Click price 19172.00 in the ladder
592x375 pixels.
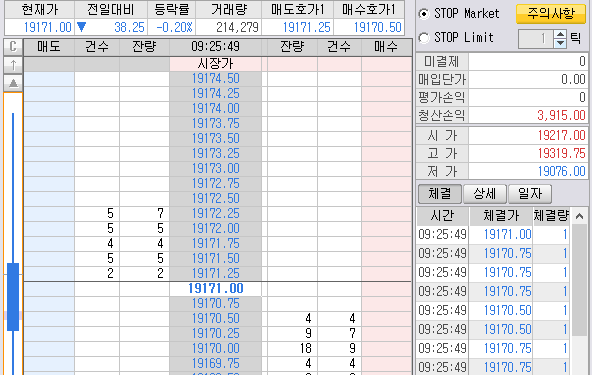(x=216, y=228)
